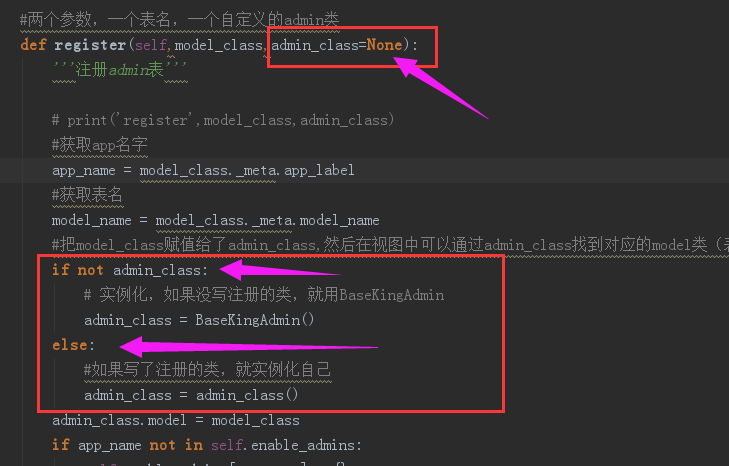Click the 'admin_class()' call in else branch
The height and width of the screenshot is (466, 729).
coord(247,395)
